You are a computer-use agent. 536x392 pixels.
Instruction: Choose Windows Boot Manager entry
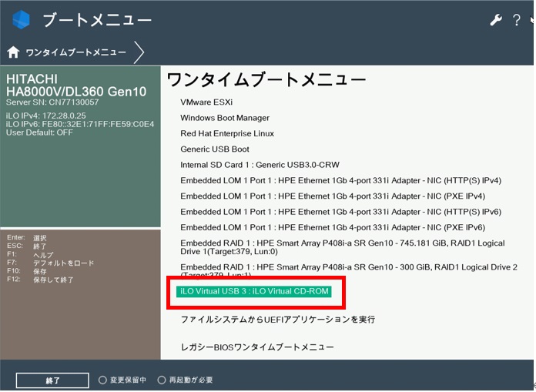point(225,118)
